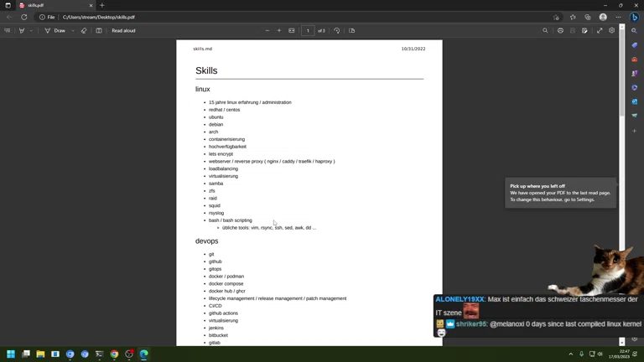Click the page number input field
The image size is (644, 362).
pyautogui.click(x=308, y=31)
